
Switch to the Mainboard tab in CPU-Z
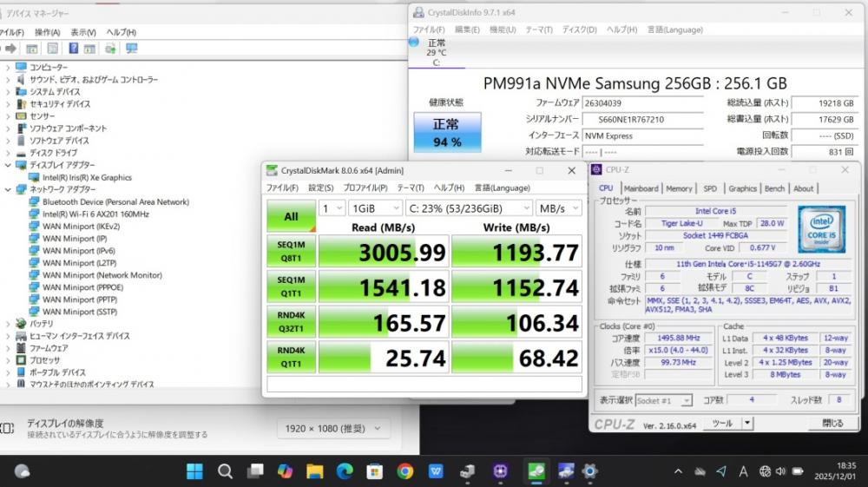[641, 188]
